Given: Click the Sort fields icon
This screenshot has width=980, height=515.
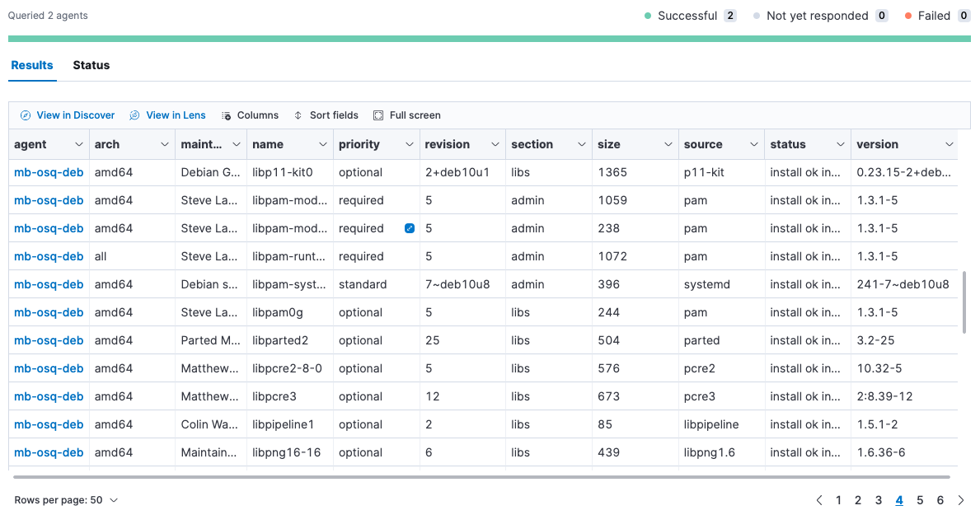Looking at the screenshot, I should click(x=298, y=115).
